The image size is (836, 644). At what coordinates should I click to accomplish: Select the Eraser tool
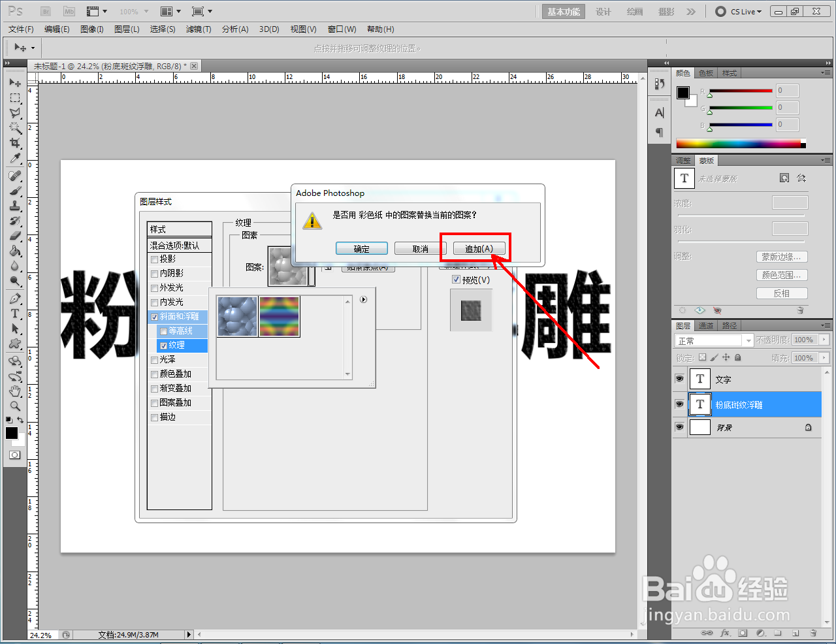pos(15,236)
